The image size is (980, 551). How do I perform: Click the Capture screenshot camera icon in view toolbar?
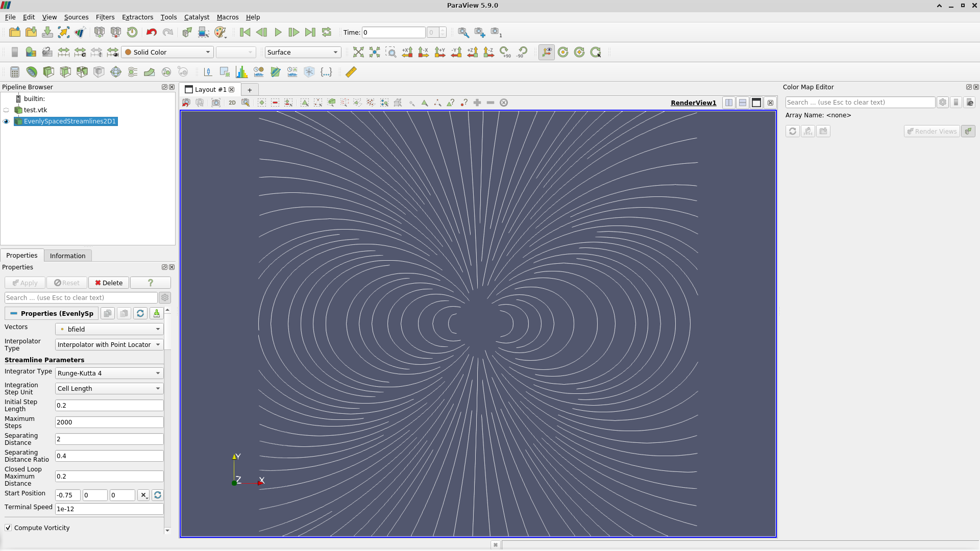tap(216, 103)
